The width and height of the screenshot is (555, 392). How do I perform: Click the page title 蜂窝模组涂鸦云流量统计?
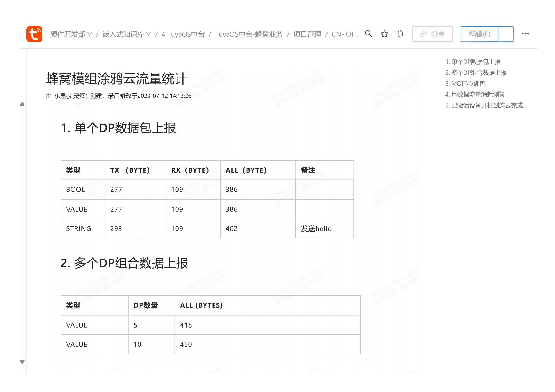(117, 78)
